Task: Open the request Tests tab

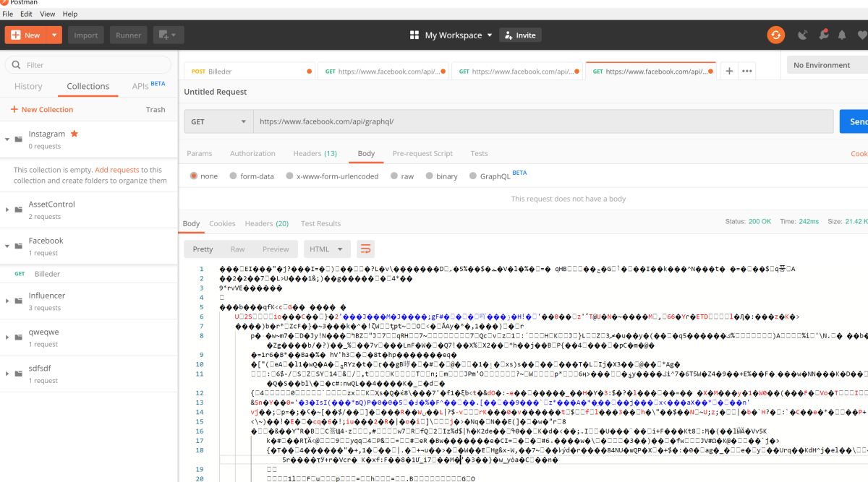Action: [479, 153]
